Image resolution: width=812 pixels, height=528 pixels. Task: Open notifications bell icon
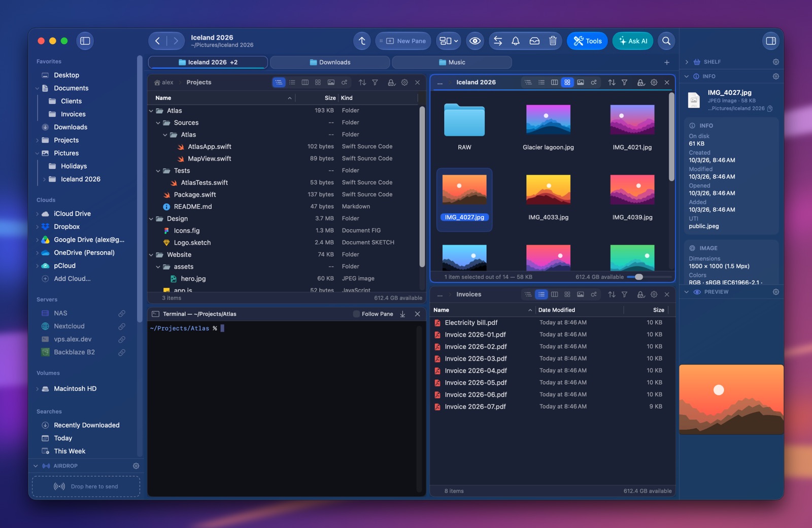[x=516, y=41]
